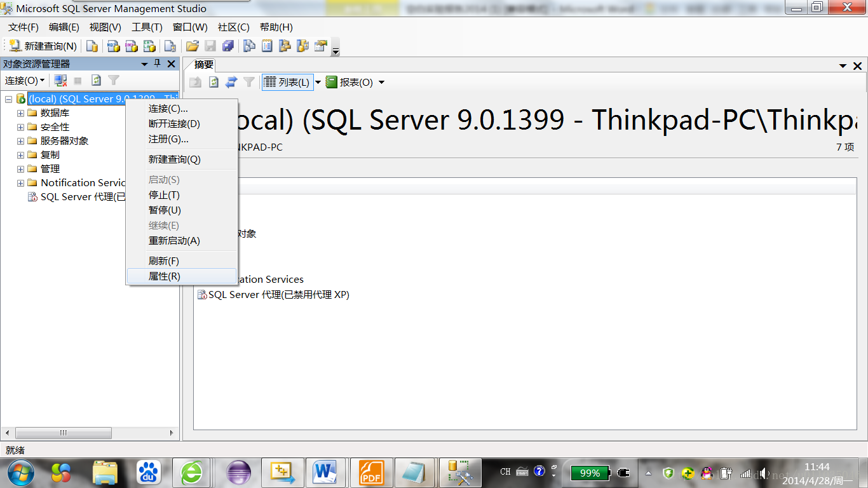The height and width of the screenshot is (488, 868).
Task: Show the Registered Servers window icon
Action: [x=249, y=46]
